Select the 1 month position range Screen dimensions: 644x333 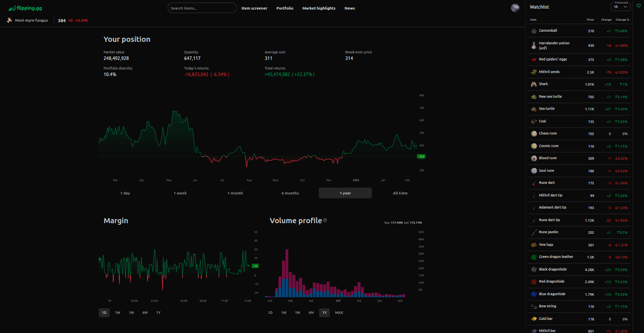[x=235, y=193]
